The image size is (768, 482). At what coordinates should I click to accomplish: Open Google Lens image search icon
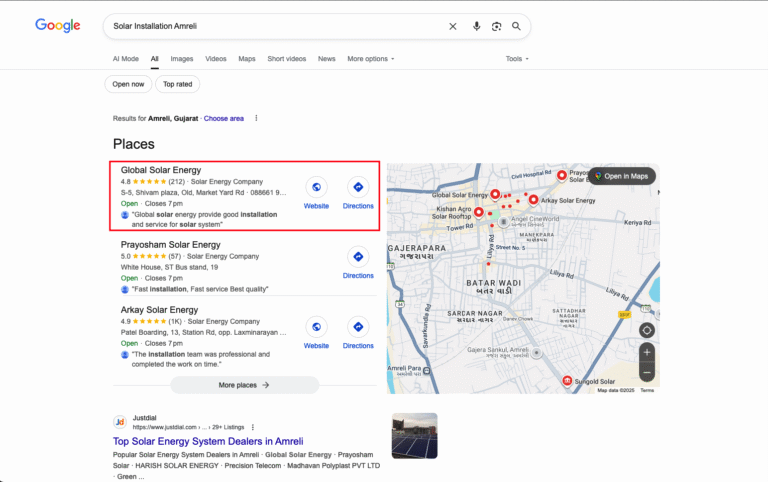(496, 26)
